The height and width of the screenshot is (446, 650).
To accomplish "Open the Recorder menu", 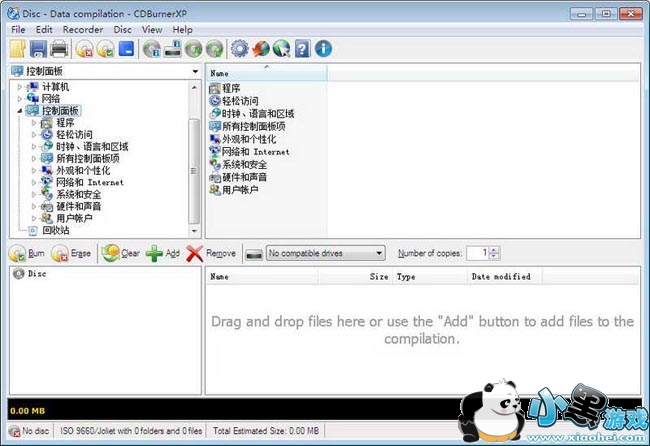I will pyautogui.click(x=82, y=29).
